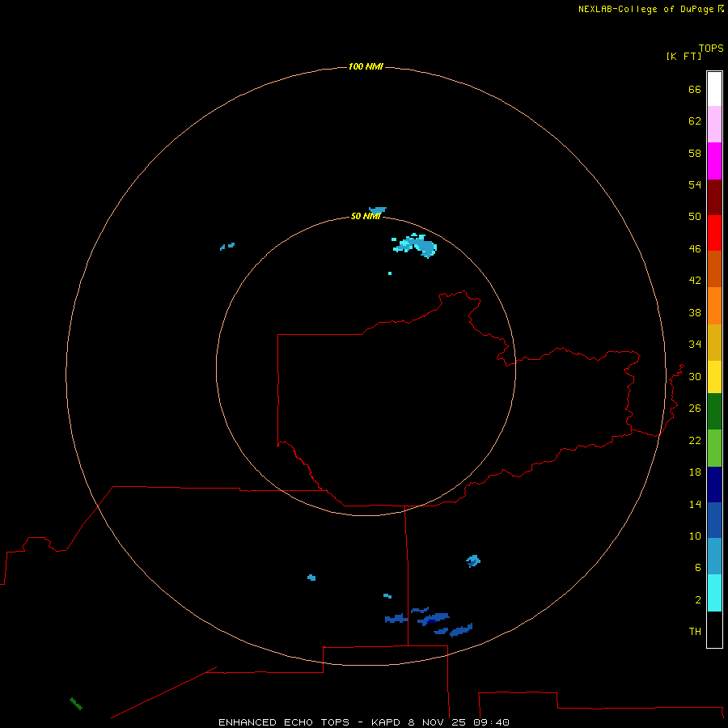The image size is (728, 728).
Task: Click the 6 legend value
Action: (x=698, y=568)
